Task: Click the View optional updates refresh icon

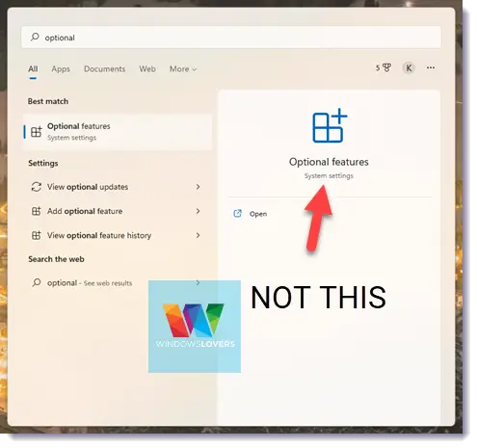Action: [x=37, y=187]
